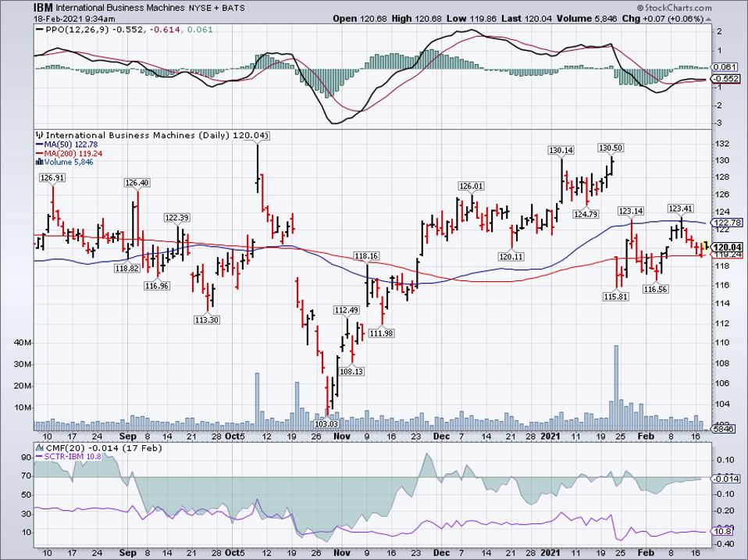The image size is (748, 560).
Task: Click the Volume 5,846 value in the header
Action: coord(588,19)
